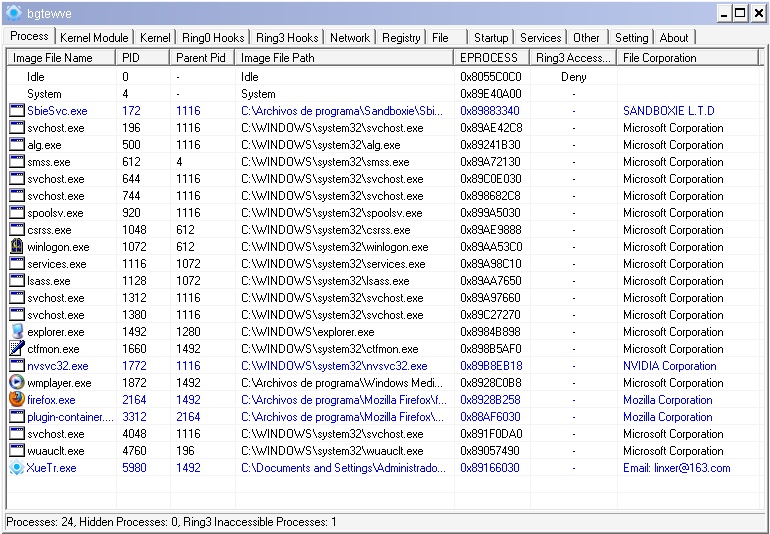Select the Idle process row name
The image size is (770, 534).
click(35, 77)
